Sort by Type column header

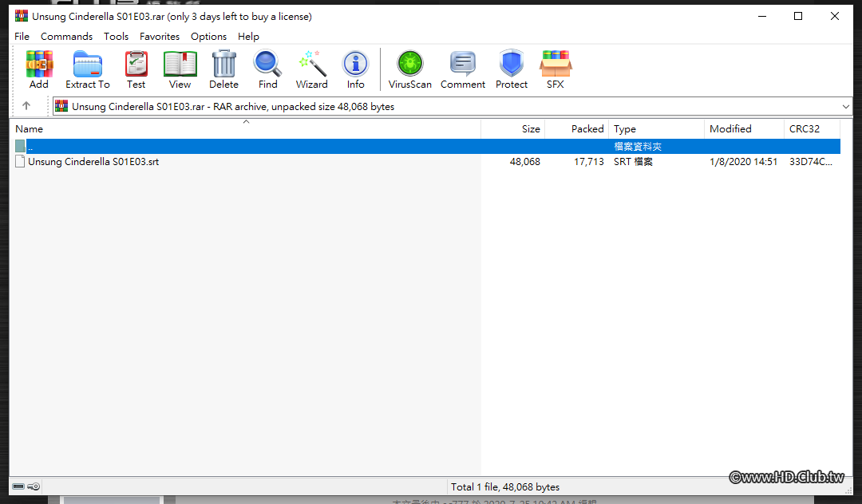[x=656, y=128]
